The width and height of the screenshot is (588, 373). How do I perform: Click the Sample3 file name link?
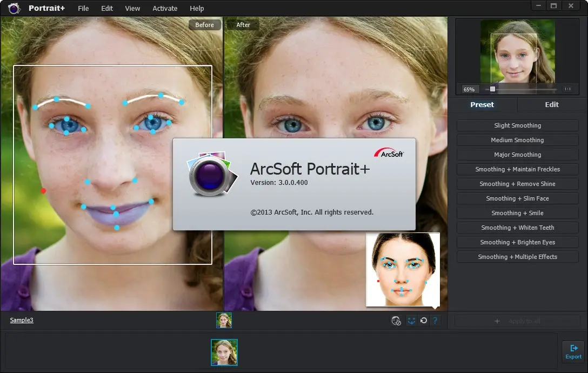22,320
